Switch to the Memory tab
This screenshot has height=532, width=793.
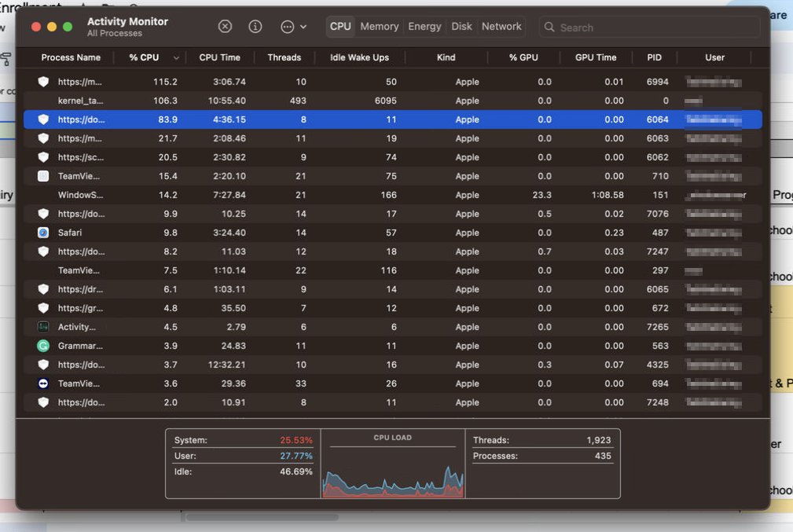(379, 27)
